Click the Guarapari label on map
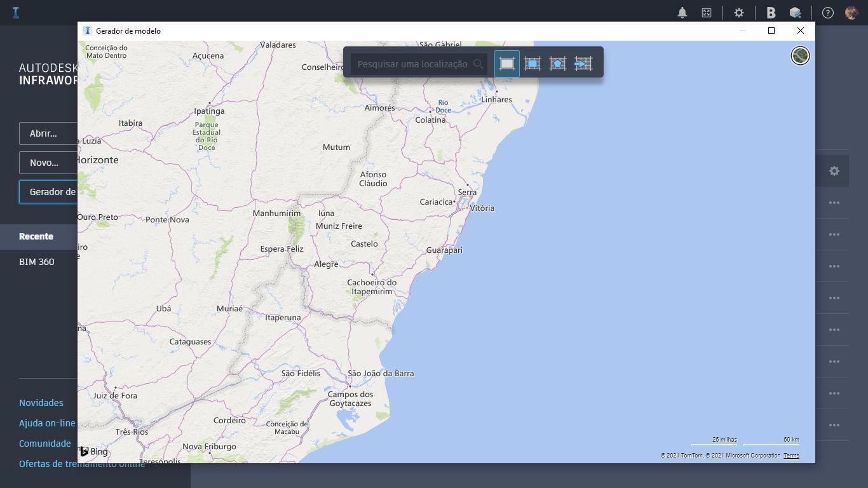The width and height of the screenshot is (868, 488). [x=444, y=250]
